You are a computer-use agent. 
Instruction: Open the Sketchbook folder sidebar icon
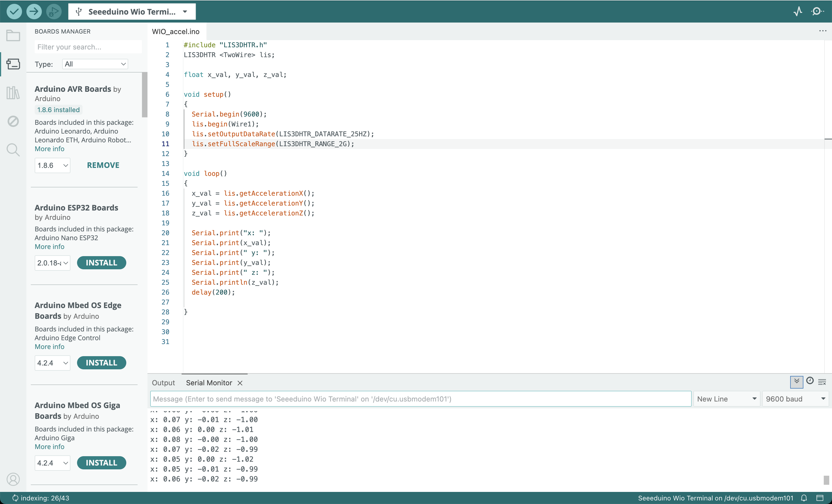pyautogui.click(x=13, y=35)
